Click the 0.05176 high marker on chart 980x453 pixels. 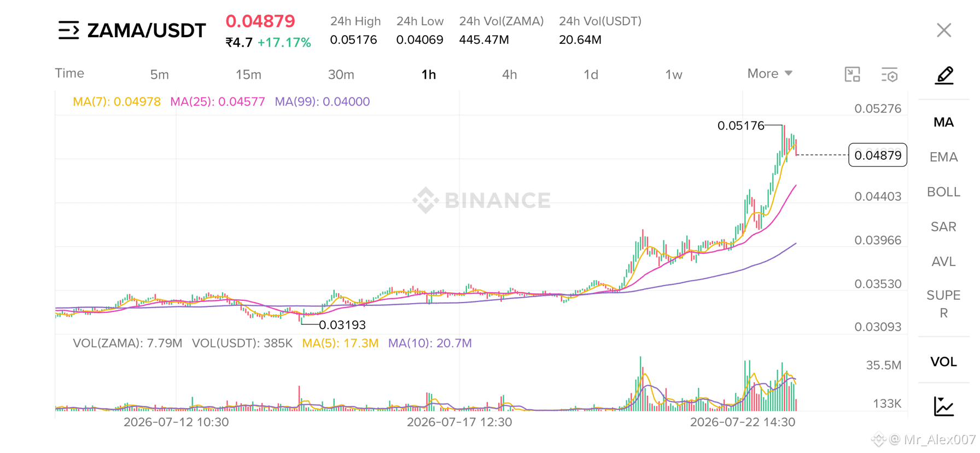coord(740,126)
